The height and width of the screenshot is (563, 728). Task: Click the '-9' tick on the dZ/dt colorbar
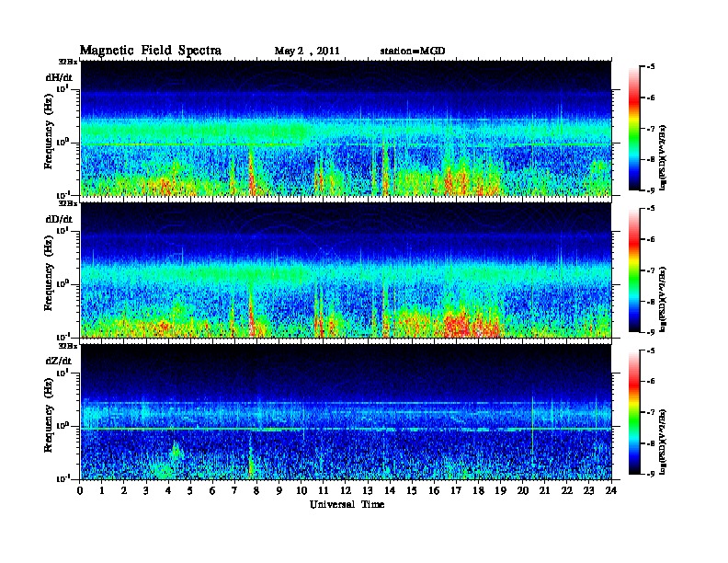(650, 474)
